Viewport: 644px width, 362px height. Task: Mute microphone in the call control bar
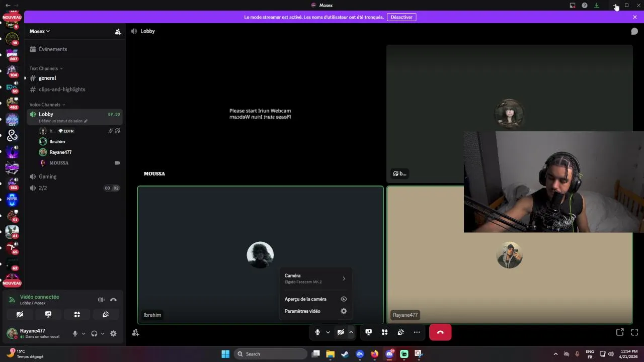(x=317, y=332)
